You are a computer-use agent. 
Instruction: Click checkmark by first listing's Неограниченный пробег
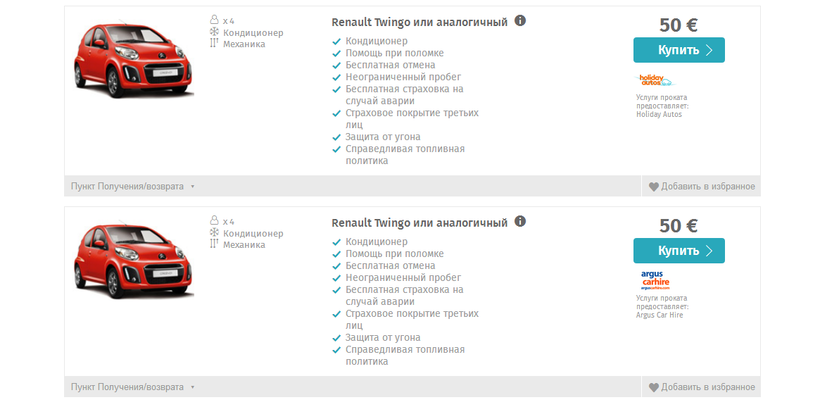click(x=336, y=77)
